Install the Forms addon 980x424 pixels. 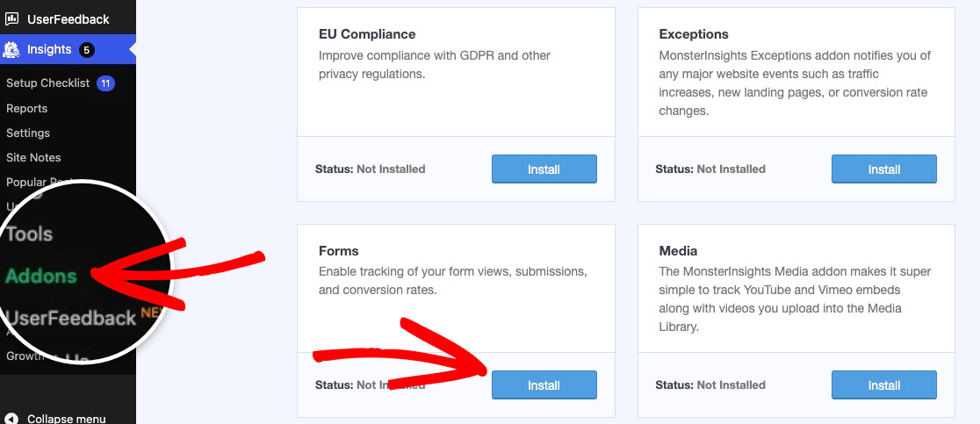[544, 384]
